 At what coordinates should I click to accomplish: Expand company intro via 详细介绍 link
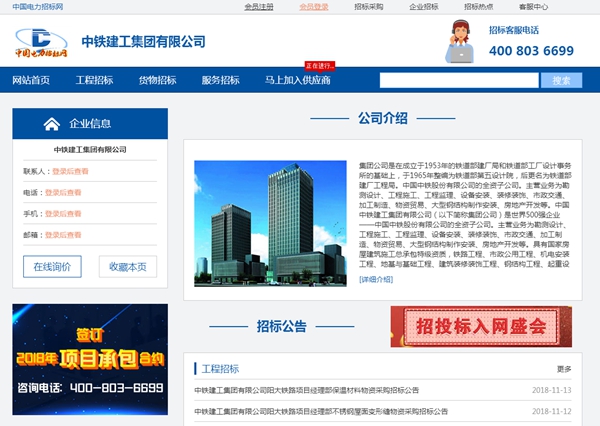point(378,280)
